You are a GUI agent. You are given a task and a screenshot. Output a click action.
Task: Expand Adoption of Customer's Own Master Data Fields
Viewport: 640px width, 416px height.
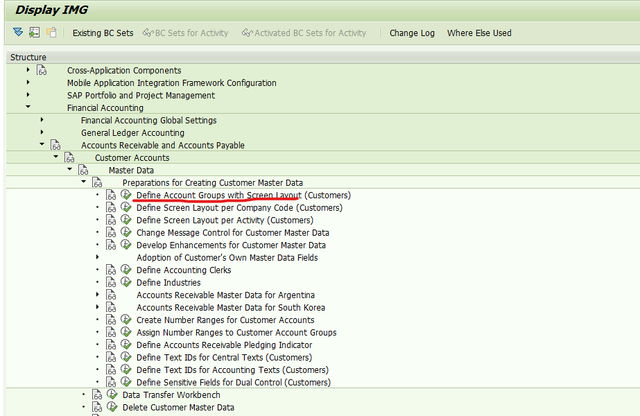98,257
